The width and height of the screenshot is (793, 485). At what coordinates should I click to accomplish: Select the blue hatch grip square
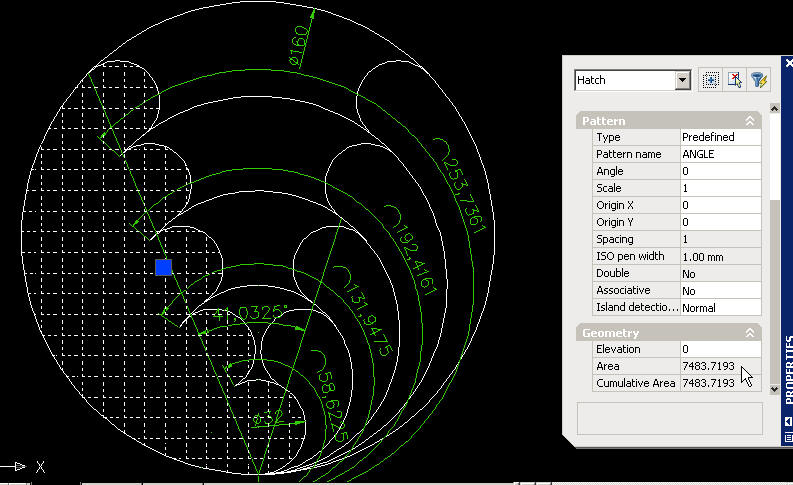pos(163,267)
